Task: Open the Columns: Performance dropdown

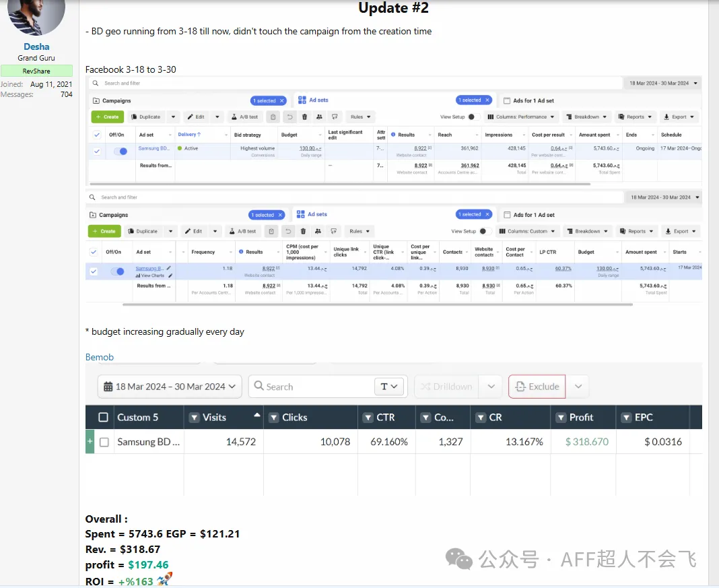Action: (526, 117)
